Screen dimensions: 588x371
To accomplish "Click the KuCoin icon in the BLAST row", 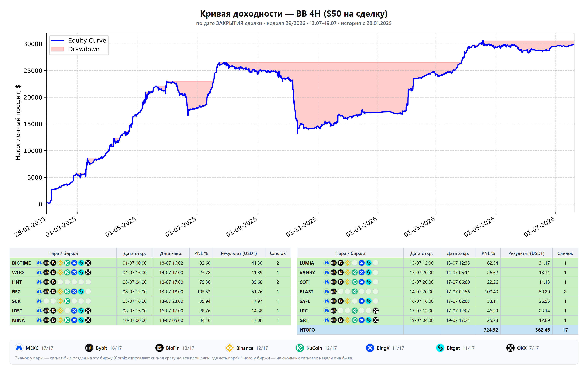I will [x=355, y=291].
